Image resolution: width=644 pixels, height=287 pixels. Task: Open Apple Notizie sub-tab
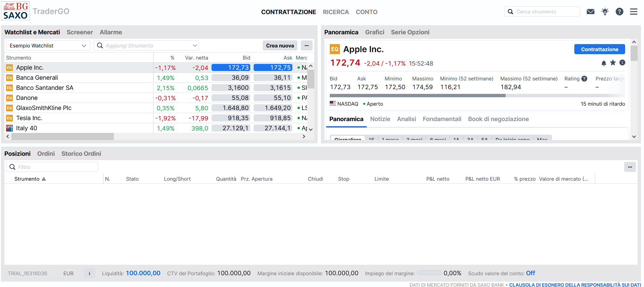[x=380, y=119]
